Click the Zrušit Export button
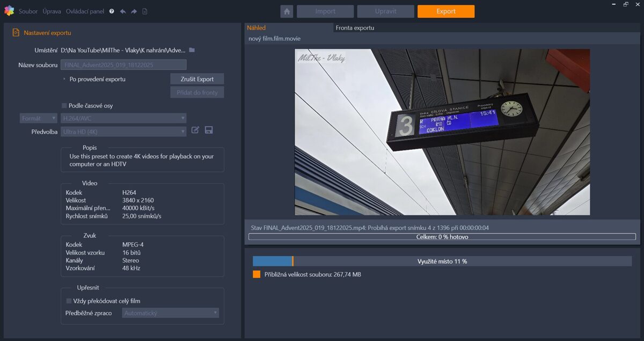This screenshot has height=341, width=644. tap(197, 79)
